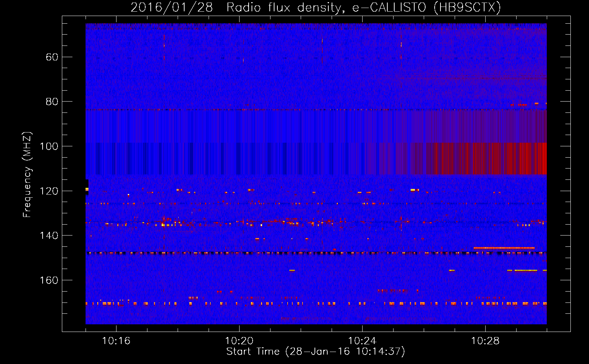Click the long orange line near 145 MHz

504,248
